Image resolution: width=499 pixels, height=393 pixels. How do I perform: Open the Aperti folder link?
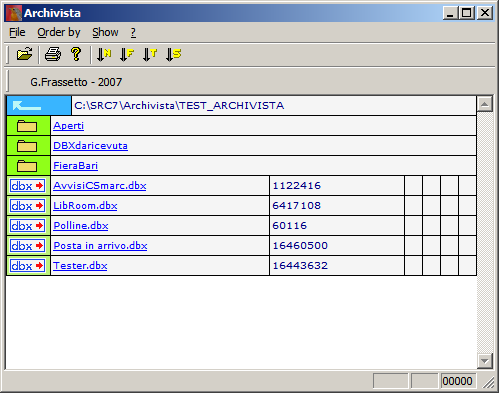(x=68, y=126)
